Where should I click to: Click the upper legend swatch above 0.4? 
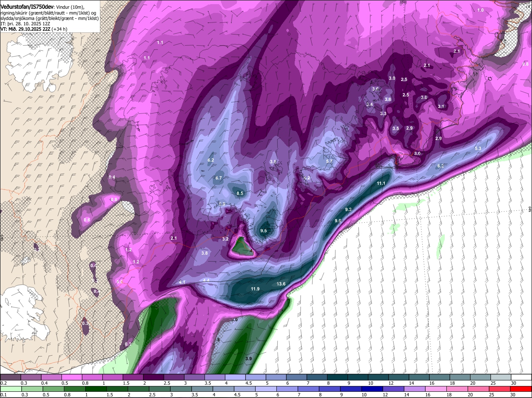click(52, 377)
